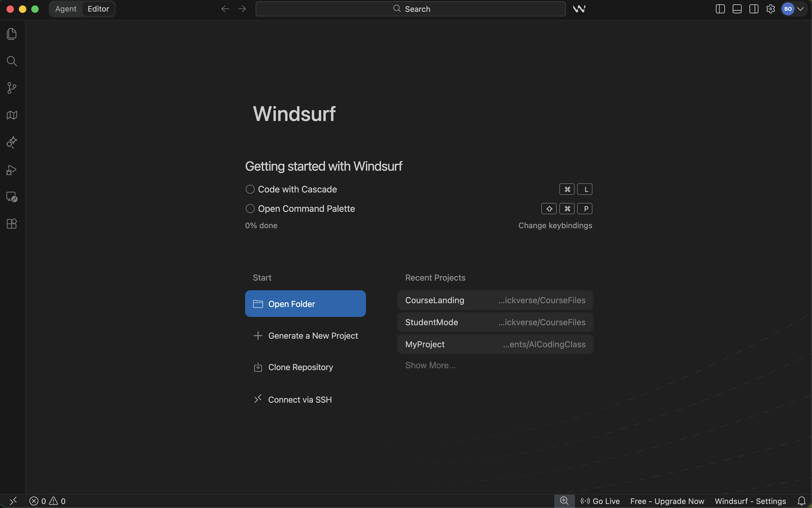
Task: Expand Show More recent projects
Action: (x=430, y=365)
